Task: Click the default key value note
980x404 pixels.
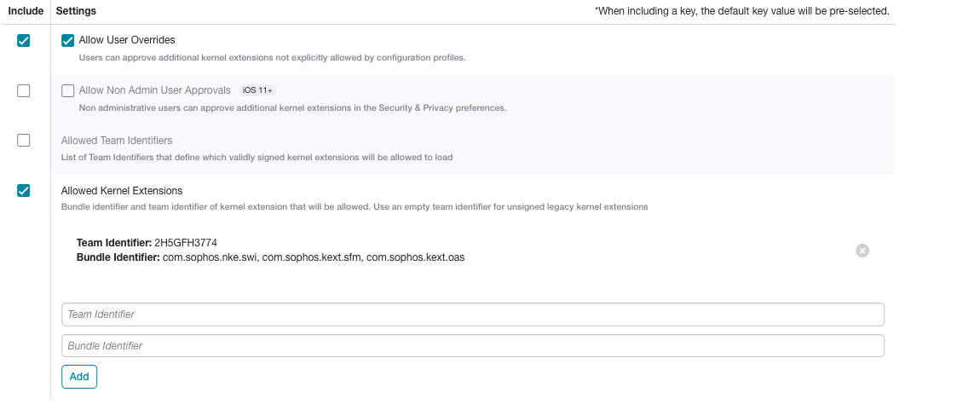Action: (x=742, y=11)
